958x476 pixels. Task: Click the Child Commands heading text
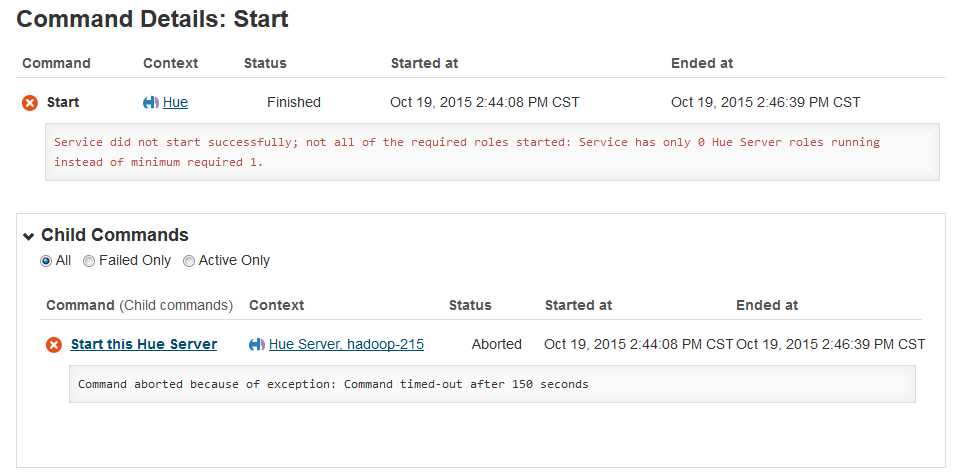pos(114,236)
